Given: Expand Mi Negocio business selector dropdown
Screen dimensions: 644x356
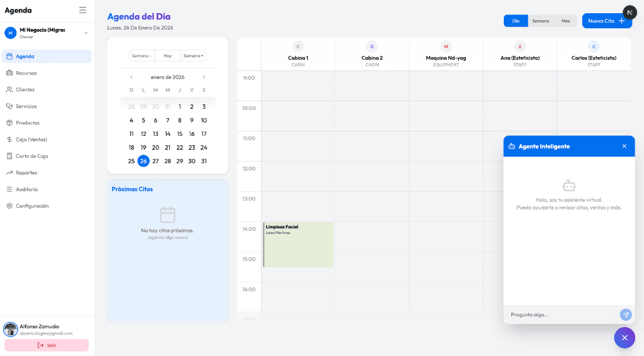Looking at the screenshot, I should (x=86, y=33).
